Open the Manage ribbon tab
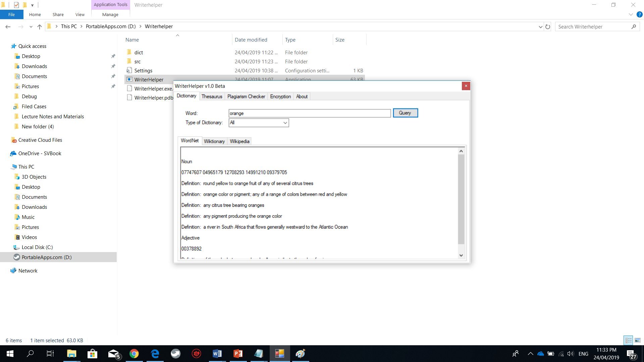The height and width of the screenshot is (362, 644). (110, 14)
